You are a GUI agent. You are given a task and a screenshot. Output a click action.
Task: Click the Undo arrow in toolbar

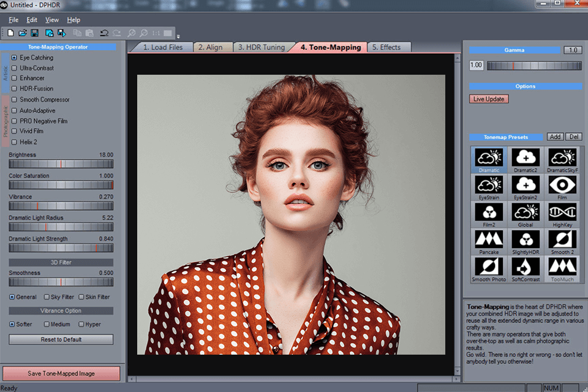pos(104,32)
